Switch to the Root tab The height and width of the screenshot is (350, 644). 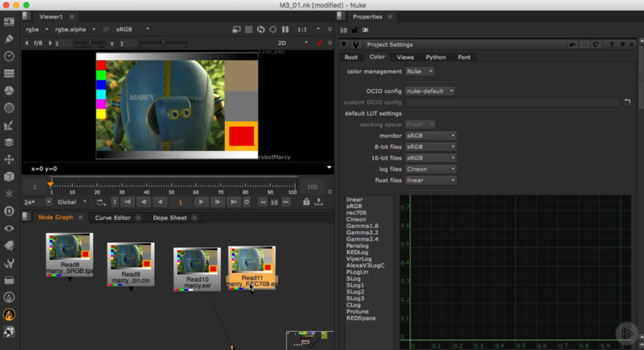point(351,57)
